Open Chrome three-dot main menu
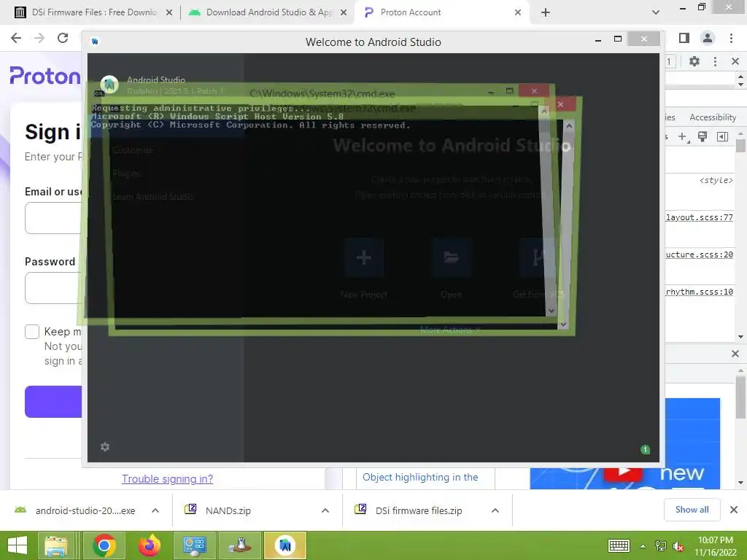Viewport: 747px width, 560px height. pyautogui.click(x=731, y=38)
